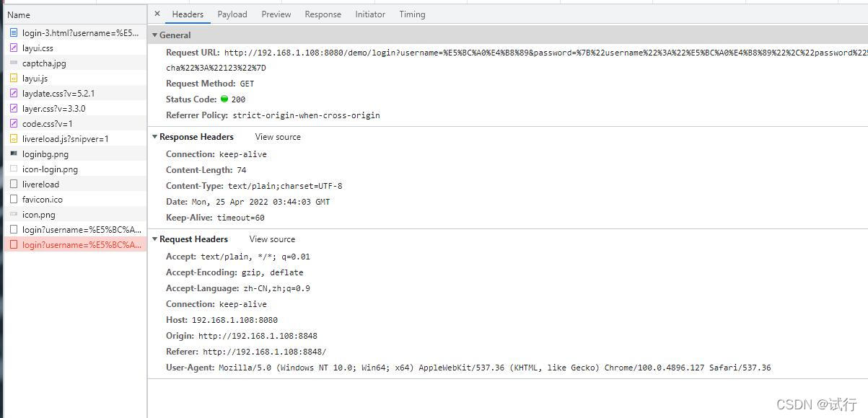Open the Timing tab

click(x=412, y=14)
